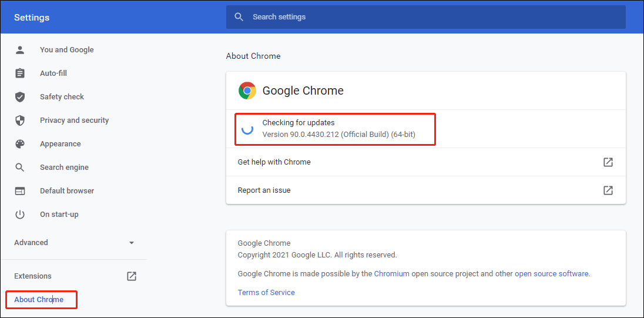The image size is (644, 318).
Task: Click the person icon beside You and Google
Action: 20,50
